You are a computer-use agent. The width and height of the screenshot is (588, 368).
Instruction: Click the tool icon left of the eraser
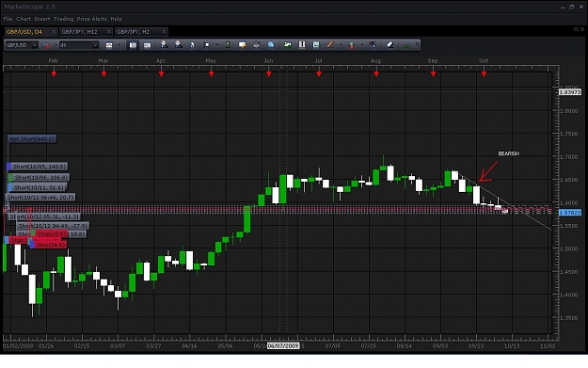click(373, 45)
